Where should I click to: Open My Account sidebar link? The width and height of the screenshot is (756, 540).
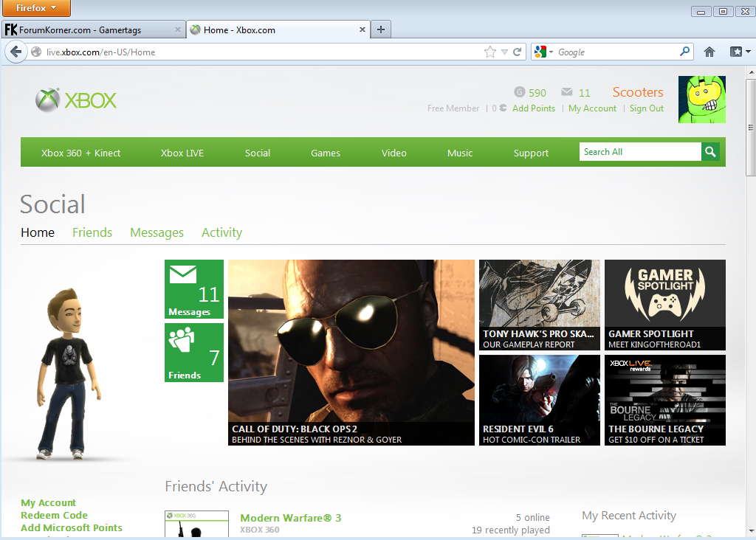click(48, 503)
